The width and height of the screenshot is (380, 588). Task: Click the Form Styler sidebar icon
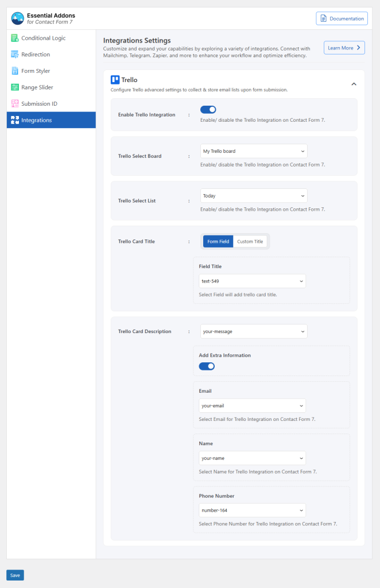pos(14,71)
